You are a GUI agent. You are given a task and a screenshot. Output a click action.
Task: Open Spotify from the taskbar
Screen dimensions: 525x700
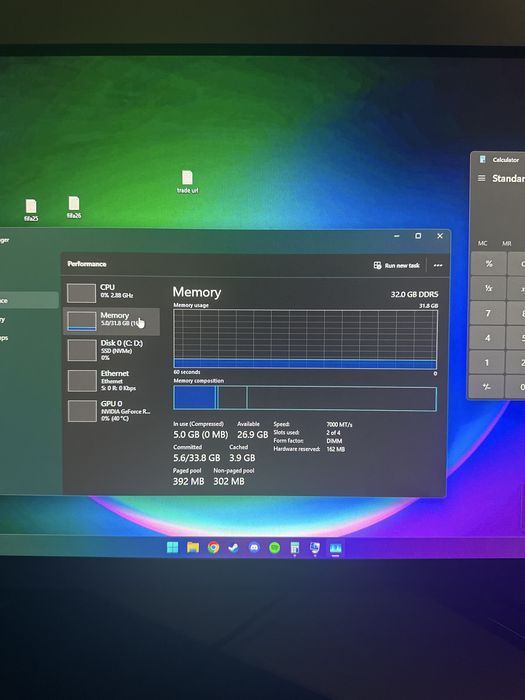tap(275, 547)
